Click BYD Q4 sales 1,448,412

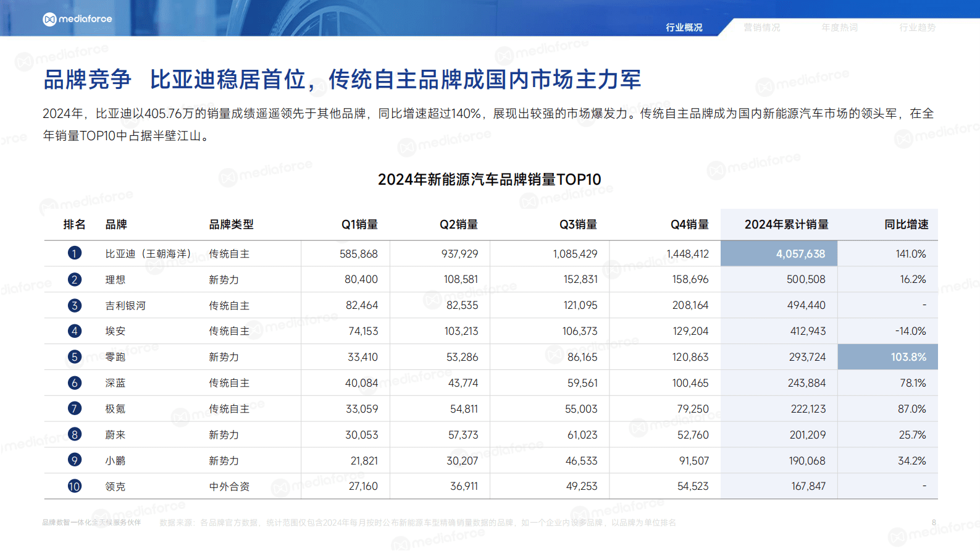point(687,254)
